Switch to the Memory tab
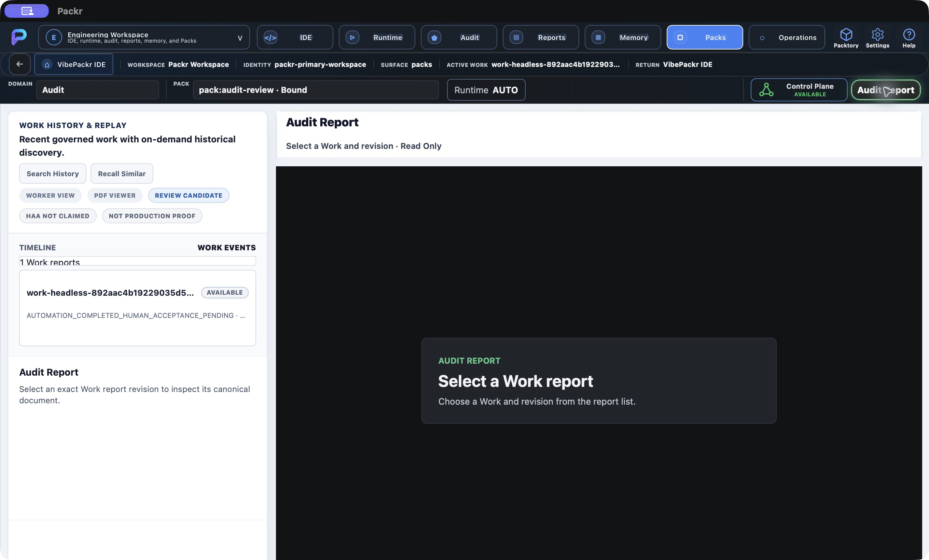The width and height of the screenshot is (929, 560). click(623, 37)
